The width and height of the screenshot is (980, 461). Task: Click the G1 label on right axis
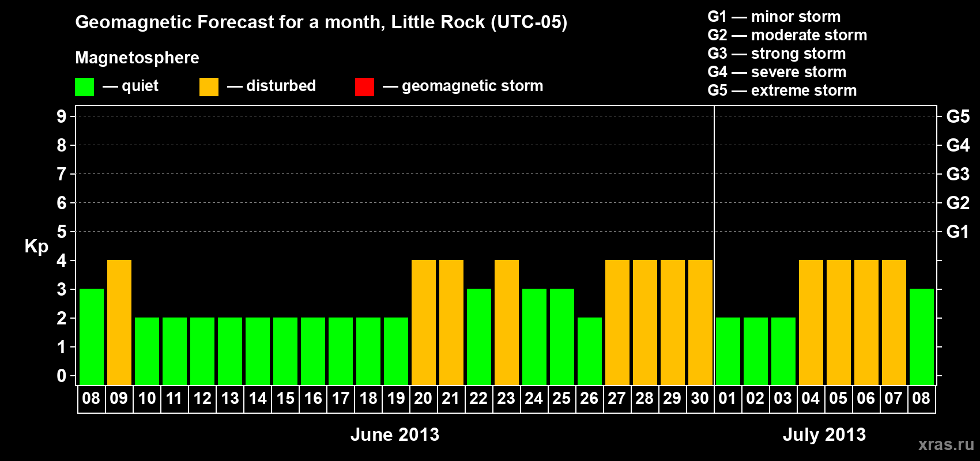click(x=958, y=232)
